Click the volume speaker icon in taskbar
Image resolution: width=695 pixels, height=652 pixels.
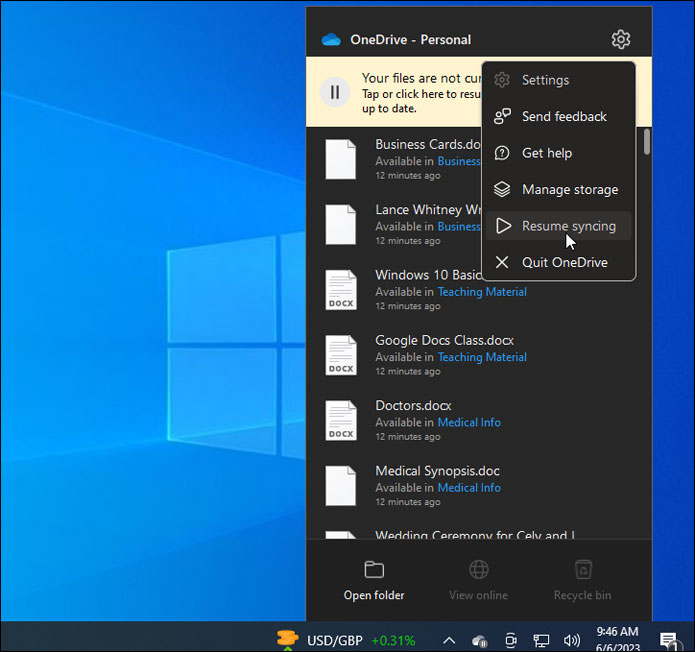572,640
